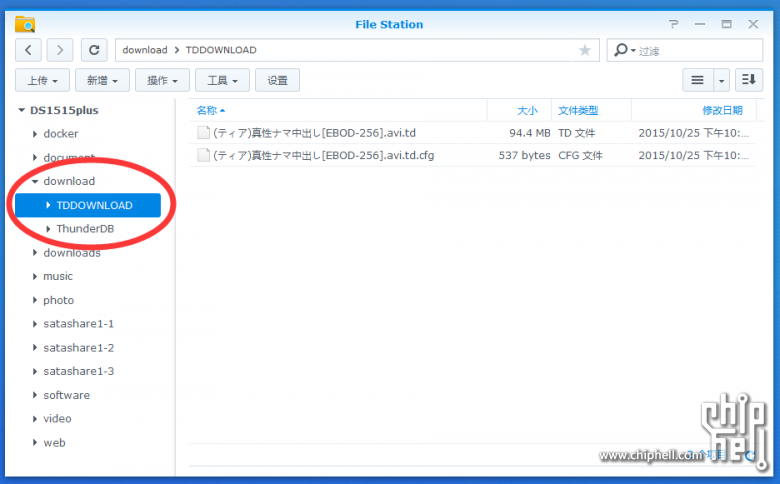Screen dimensions: 780x484
Task: Sort by 修改日期 column header
Action: click(x=722, y=110)
